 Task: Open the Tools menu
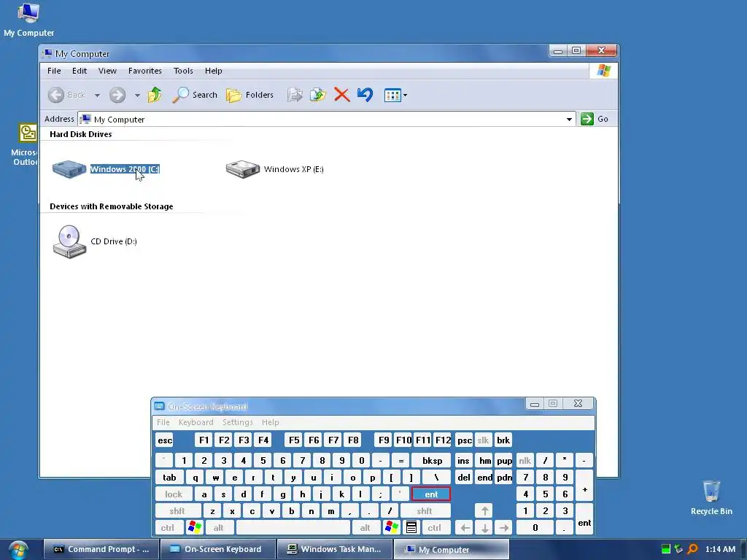(183, 71)
